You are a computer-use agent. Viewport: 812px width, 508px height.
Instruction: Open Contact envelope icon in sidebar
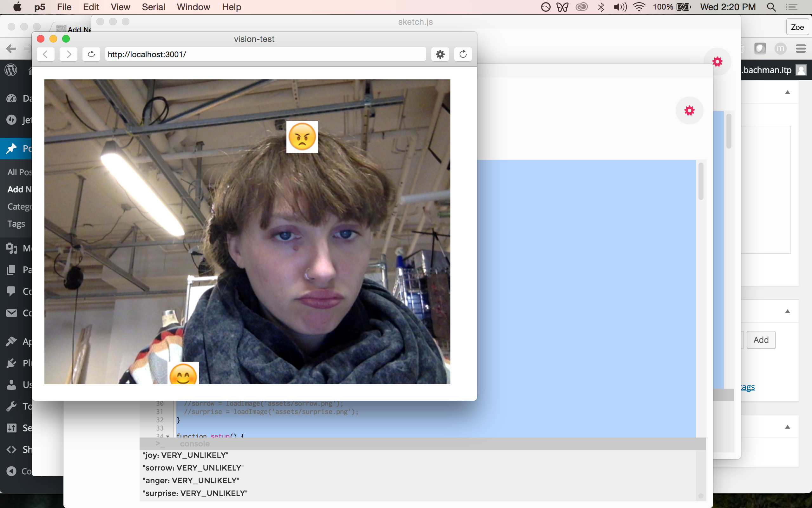[11, 313]
